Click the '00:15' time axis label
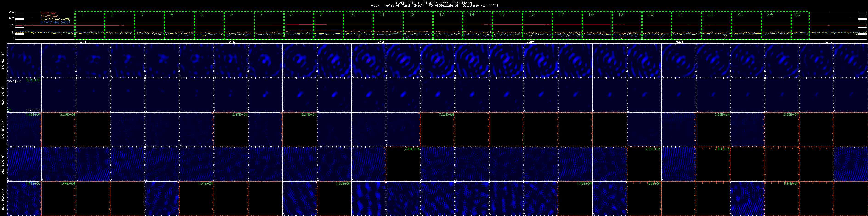 tap(83, 41)
